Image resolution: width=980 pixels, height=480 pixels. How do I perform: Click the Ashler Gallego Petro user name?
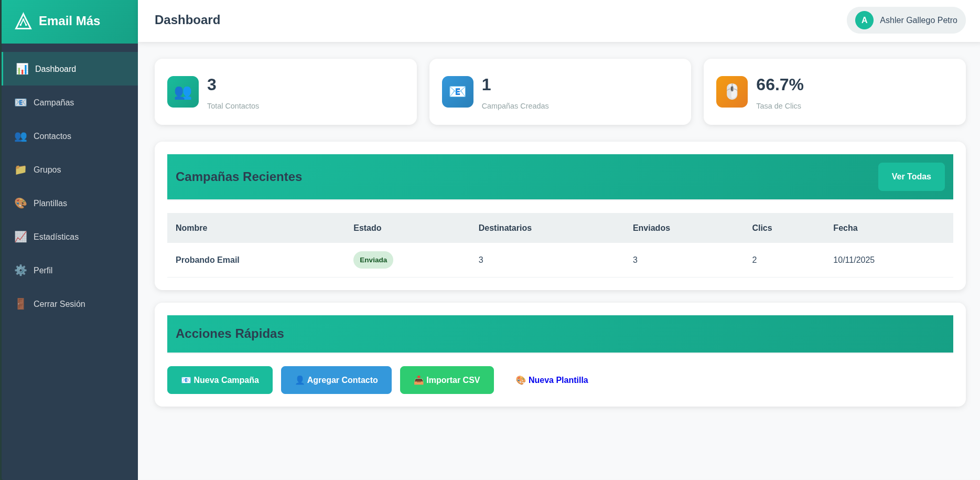[x=919, y=20]
